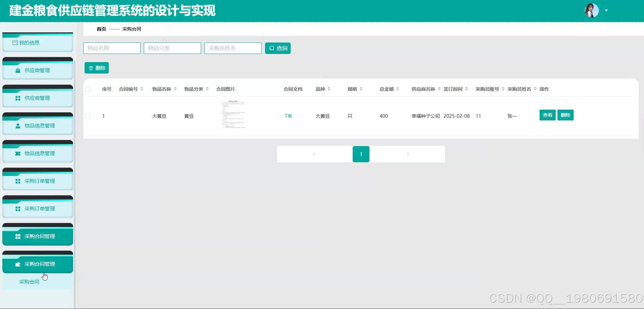Click 大黄豆 cell under 品种 column
The image size is (644, 309).
point(323,116)
